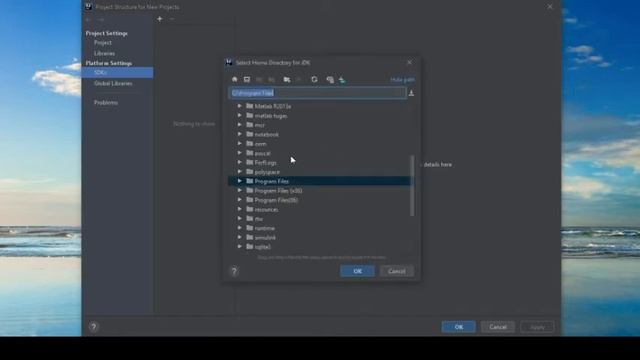Open recent paths history beside the path field
The height and width of the screenshot is (360, 640).
tap(411, 93)
